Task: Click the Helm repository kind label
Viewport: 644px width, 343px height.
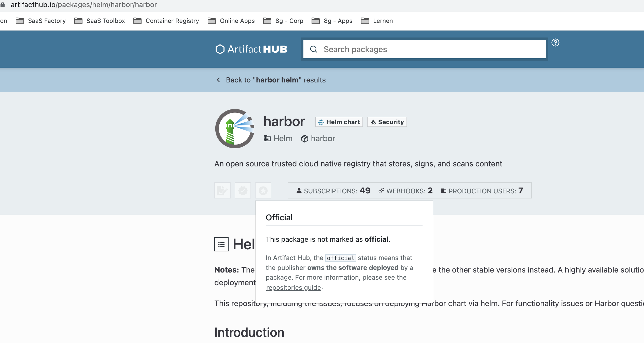Action: click(x=278, y=138)
